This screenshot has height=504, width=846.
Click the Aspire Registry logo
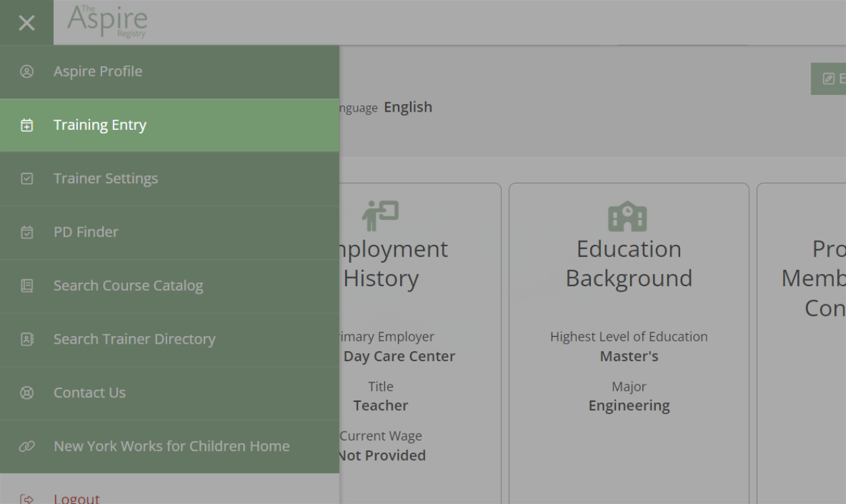point(107,22)
